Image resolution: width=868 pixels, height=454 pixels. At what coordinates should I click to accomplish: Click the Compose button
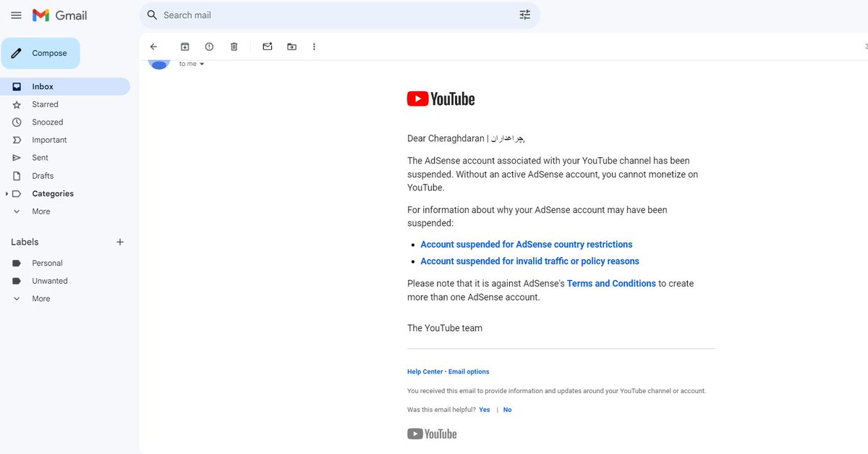[41, 54]
